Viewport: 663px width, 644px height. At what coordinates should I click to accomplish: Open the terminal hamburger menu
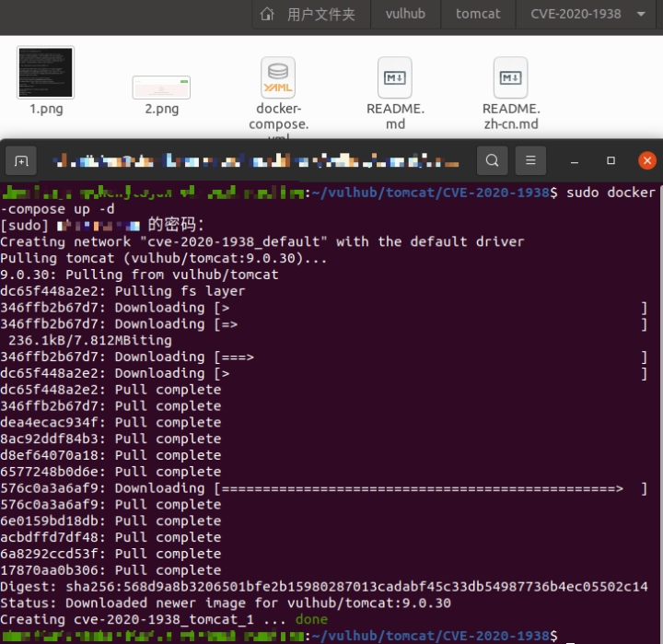[530, 161]
